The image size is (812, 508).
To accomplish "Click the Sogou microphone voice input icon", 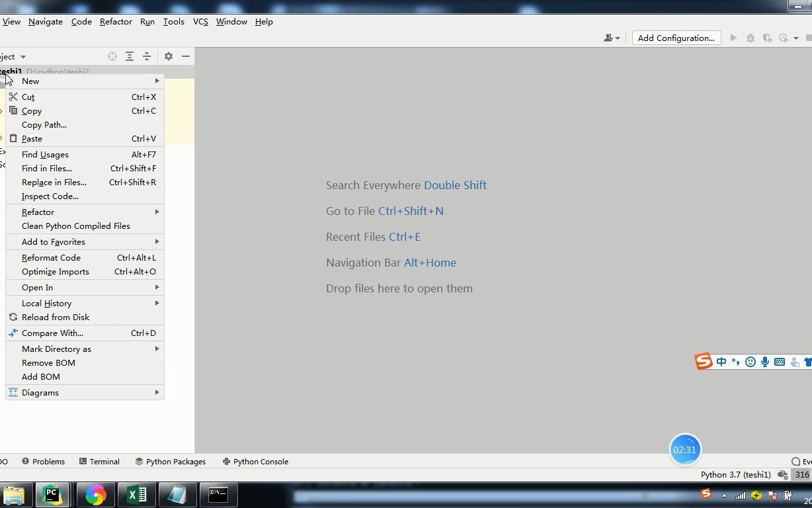I will pos(765,362).
